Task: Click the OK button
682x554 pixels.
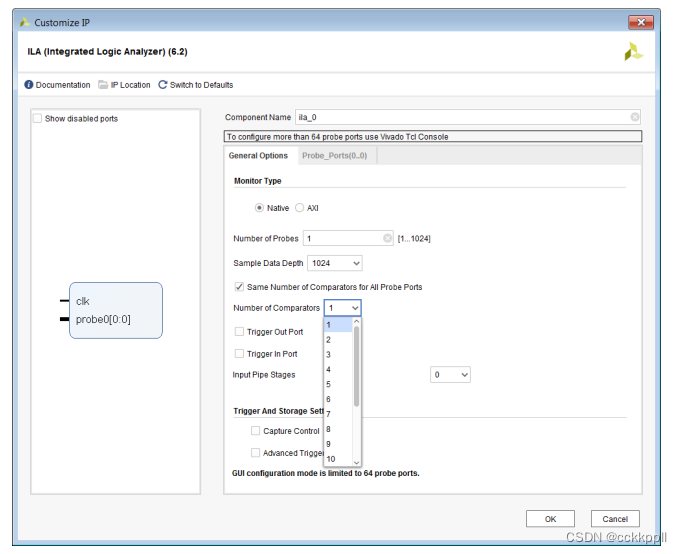Action: coord(550,519)
